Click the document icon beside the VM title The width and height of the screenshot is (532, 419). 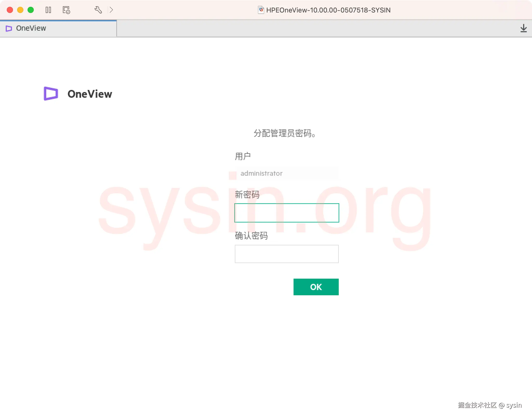(261, 10)
